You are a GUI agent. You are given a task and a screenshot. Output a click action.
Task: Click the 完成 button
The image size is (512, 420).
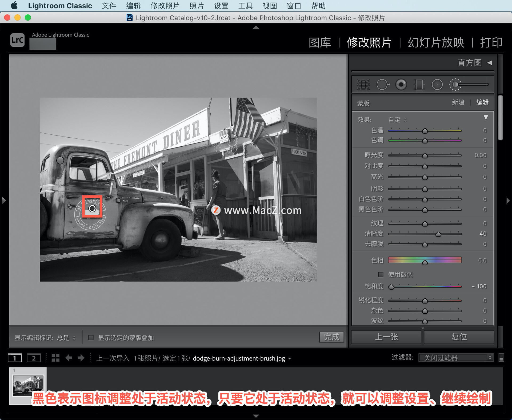[332, 337]
